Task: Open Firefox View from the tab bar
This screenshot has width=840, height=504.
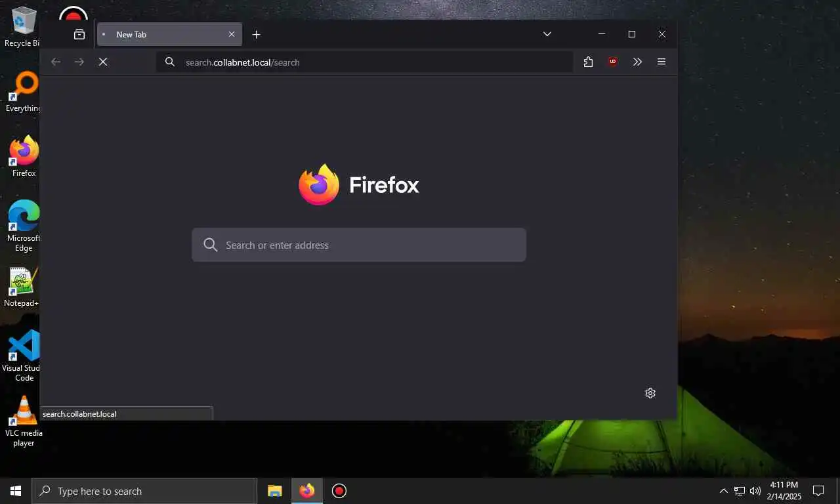Action: [79, 35]
